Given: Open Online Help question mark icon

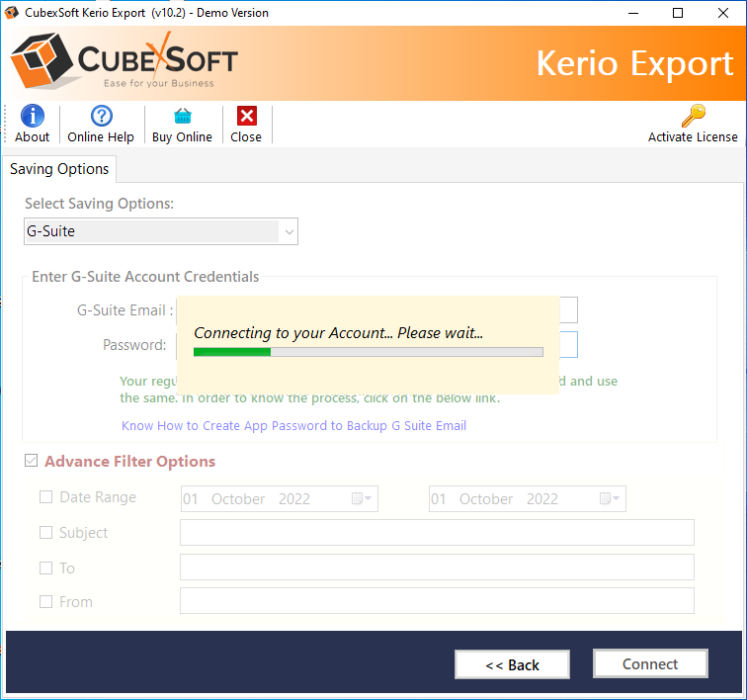Looking at the screenshot, I should (102, 116).
